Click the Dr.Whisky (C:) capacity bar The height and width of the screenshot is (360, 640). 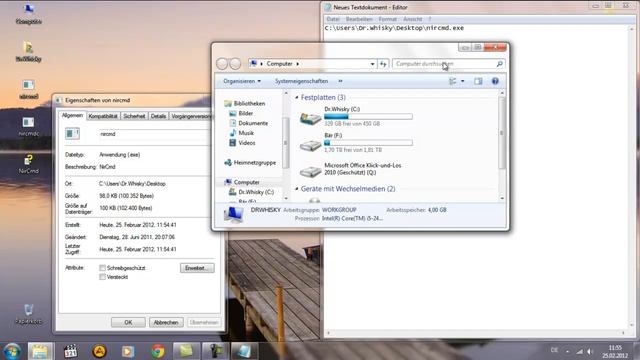coord(368,116)
